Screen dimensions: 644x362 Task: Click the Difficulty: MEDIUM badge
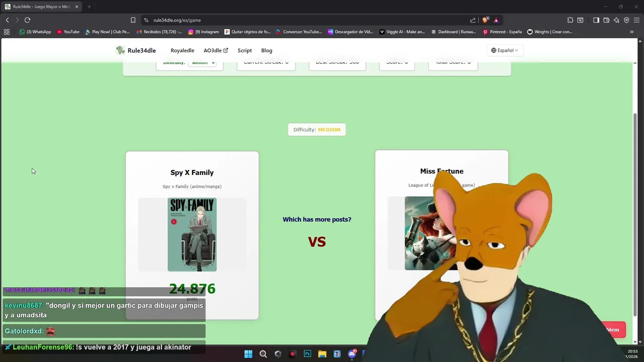317,130
